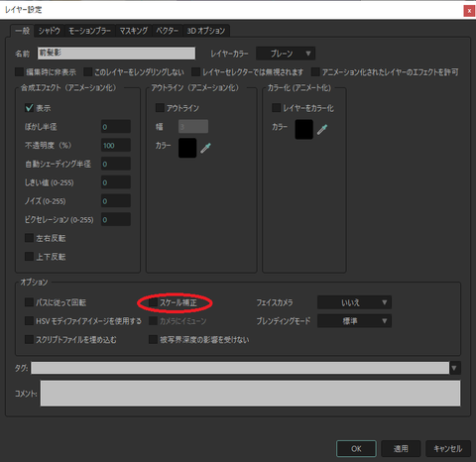The width and height of the screenshot is (476, 462).
Task: Enable このレイヤーをレンダリングしない checkbox
Action: click(87, 71)
